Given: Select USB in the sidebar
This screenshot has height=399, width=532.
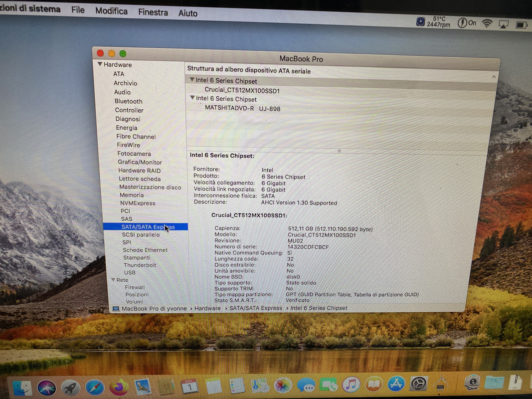Looking at the screenshot, I should click(x=130, y=272).
